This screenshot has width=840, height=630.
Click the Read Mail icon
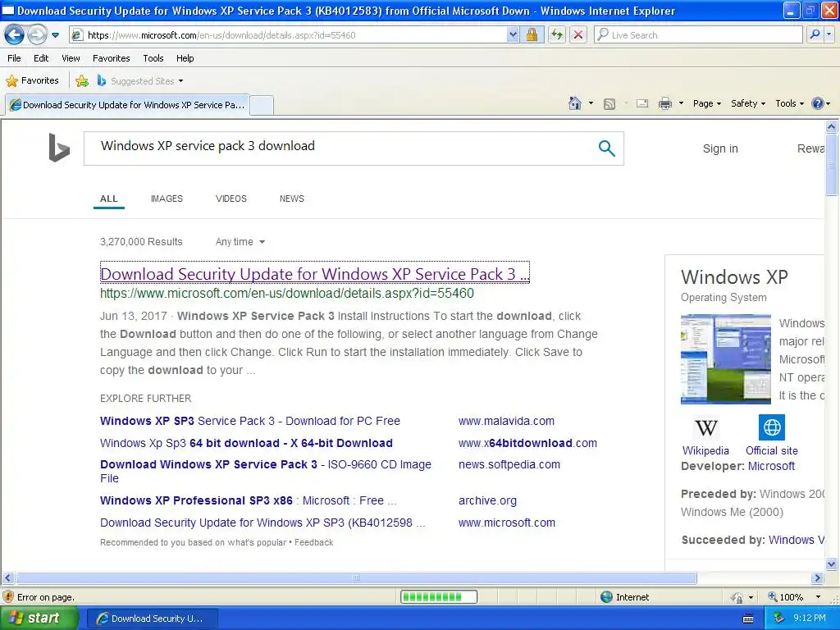[642, 103]
